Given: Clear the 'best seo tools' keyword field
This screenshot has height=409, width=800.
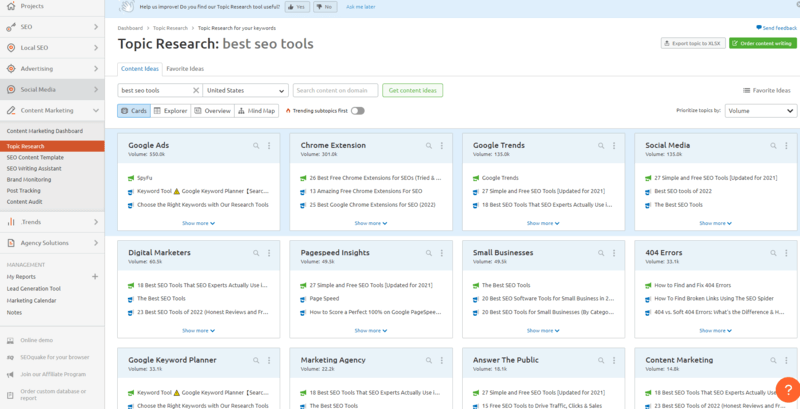Looking at the screenshot, I should click(195, 90).
